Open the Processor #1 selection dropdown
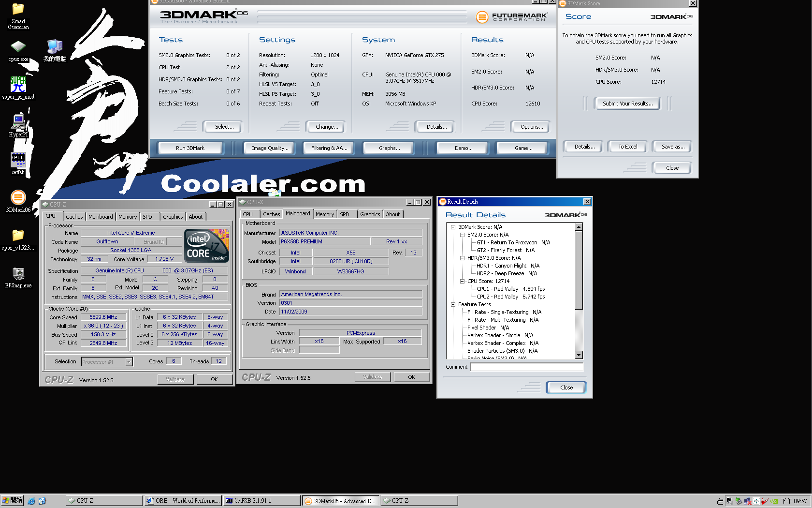Screen dimensions: 812x508 (x=129, y=362)
